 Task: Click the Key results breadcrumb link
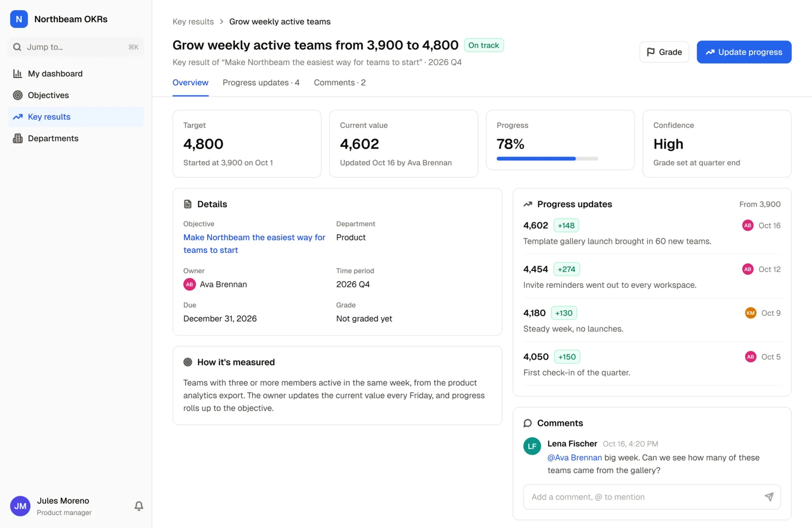(x=193, y=22)
